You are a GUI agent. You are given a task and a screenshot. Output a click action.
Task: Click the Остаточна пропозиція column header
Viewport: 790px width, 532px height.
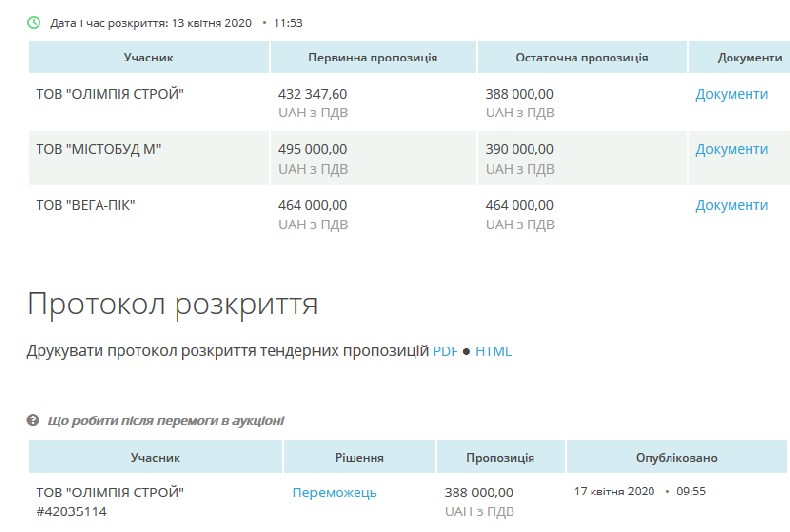(582, 58)
